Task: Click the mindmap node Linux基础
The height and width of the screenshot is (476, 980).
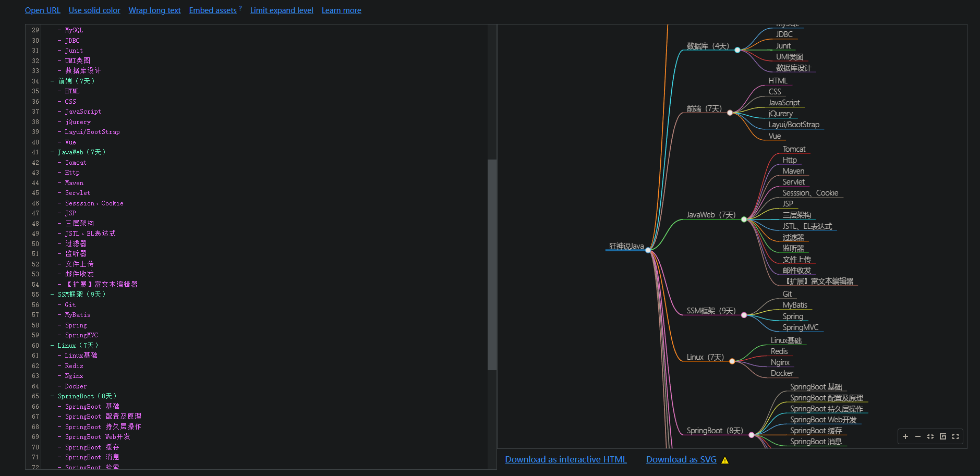Action: (786, 340)
